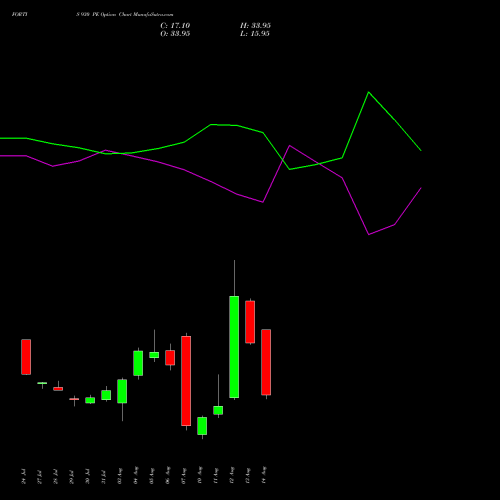Image resolution: width=500 pixels, height=500 pixels.
Task: Click the 27 Jul date label
Action: pos(39,476)
